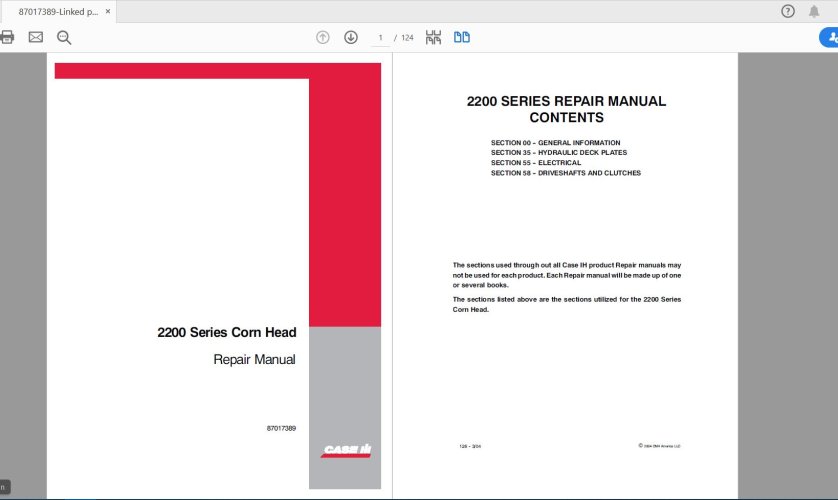Select the cover title '2200 Series Corn Head'
This screenshot has height=500, width=838.
(227, 332)
